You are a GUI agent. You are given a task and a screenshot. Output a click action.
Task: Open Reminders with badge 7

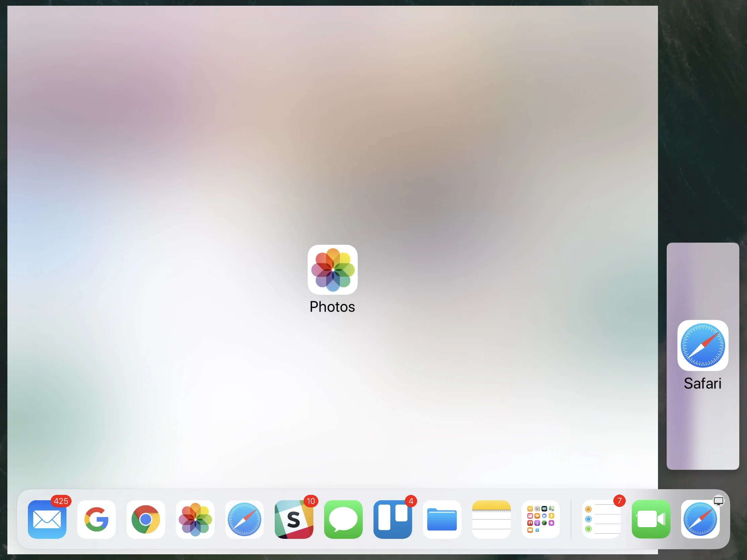tap(602, 519)
